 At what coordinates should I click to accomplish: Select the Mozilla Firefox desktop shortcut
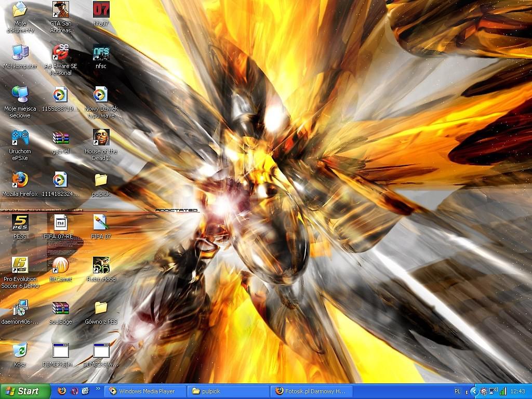[20, 184]
